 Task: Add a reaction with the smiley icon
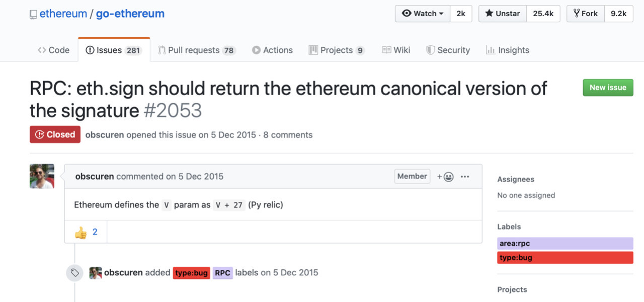click(445, 177)
